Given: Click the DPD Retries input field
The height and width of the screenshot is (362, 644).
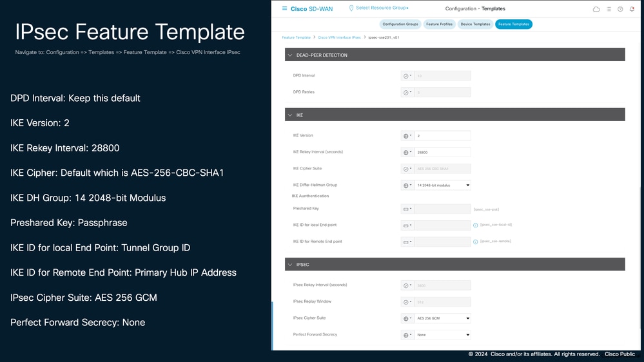Looking at the screenshot, I should (443, 92).
